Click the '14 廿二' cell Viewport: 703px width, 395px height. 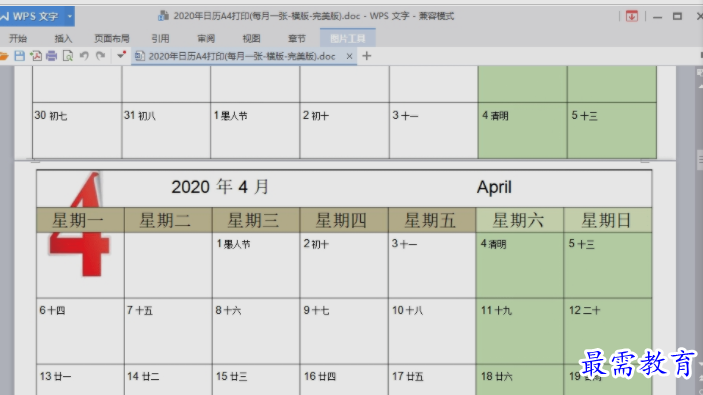pyautogui.click(x=168, y=380)
